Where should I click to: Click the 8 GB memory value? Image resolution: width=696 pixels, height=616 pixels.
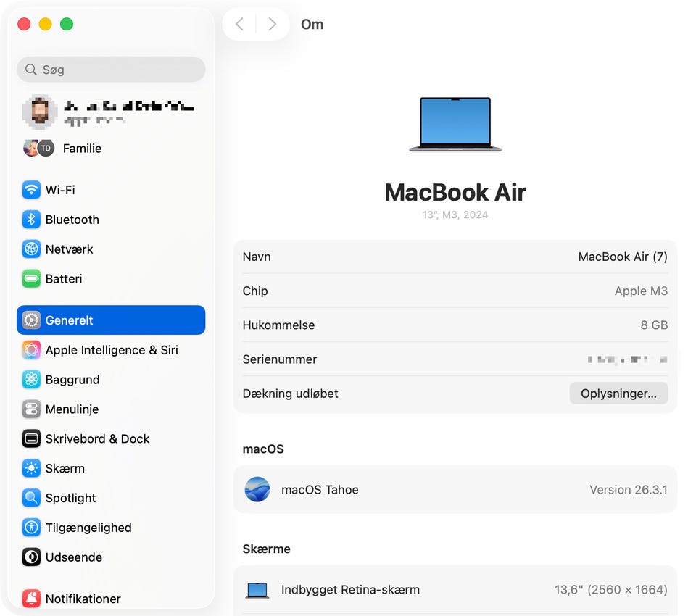(654, 325)
